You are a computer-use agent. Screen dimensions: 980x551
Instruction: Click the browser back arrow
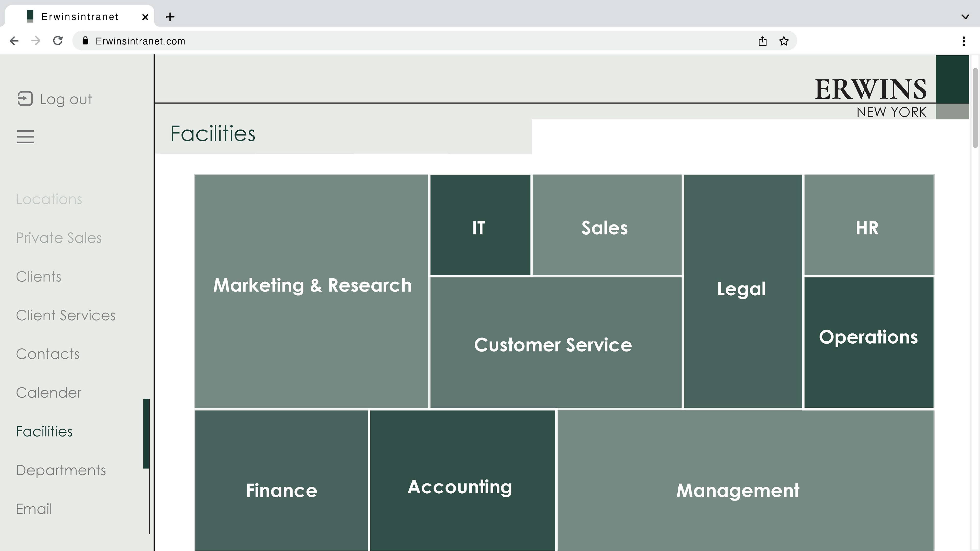(x=14, y=41)
